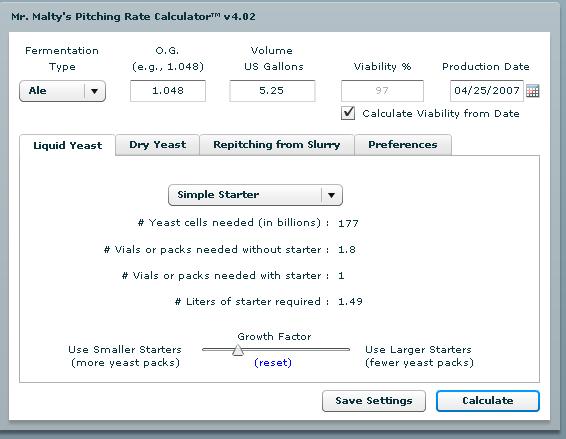Screen dimensions: 566x439
Task: Focus the Volume US Gallons field
Action: [272, 91]
